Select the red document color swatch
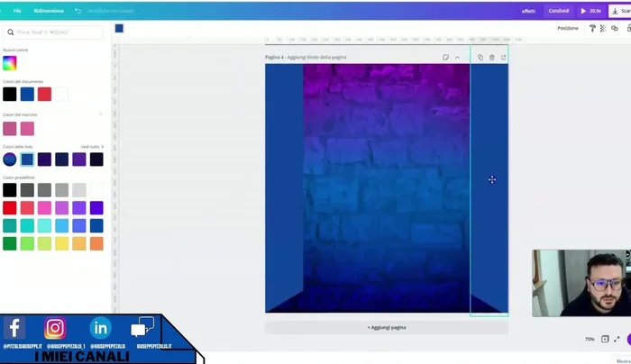 [44, 94]
